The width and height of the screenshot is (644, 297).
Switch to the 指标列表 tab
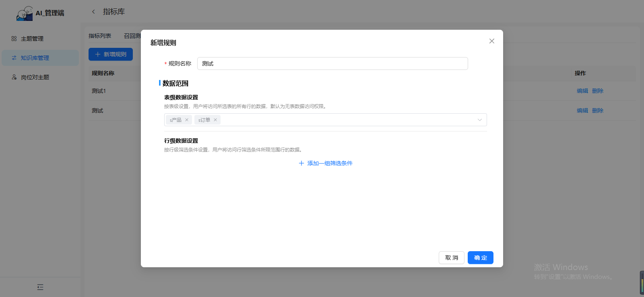100,36
